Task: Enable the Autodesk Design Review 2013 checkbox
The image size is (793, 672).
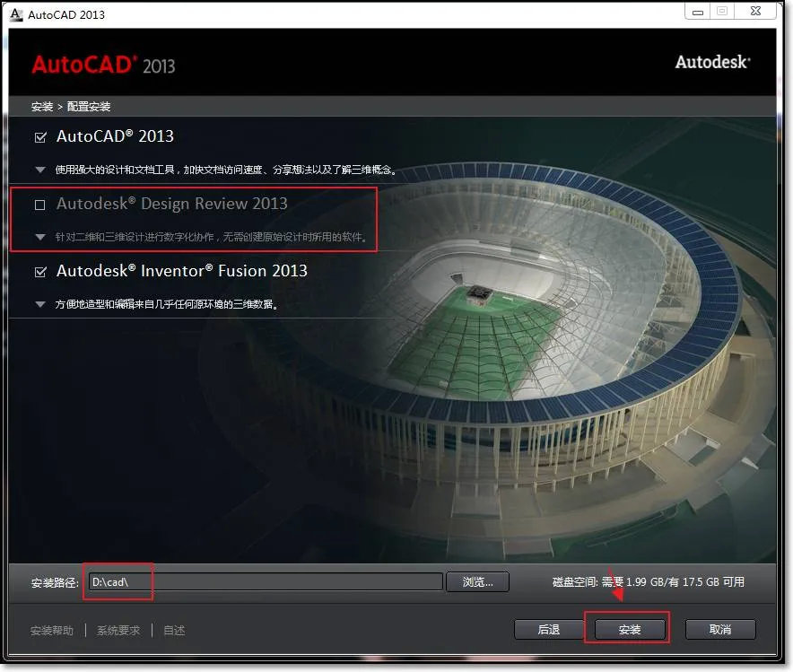Action: 40,205
